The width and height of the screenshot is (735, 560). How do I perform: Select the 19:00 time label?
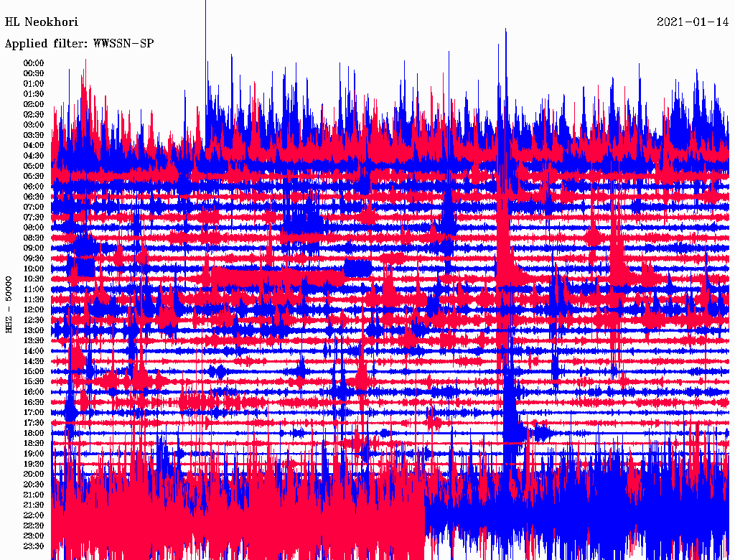coord(33,454)
